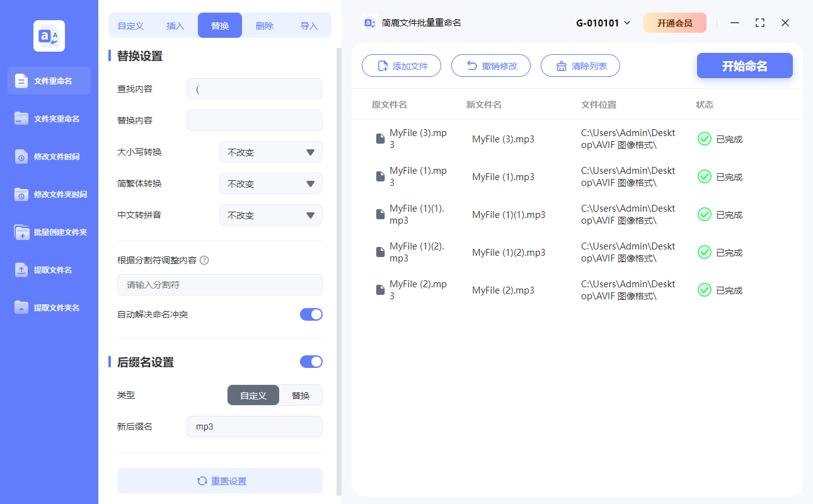Open the 大小写转换 dropdown
Image resolution: width=813 pixels, height=504 pixels.
coord(270,152)
